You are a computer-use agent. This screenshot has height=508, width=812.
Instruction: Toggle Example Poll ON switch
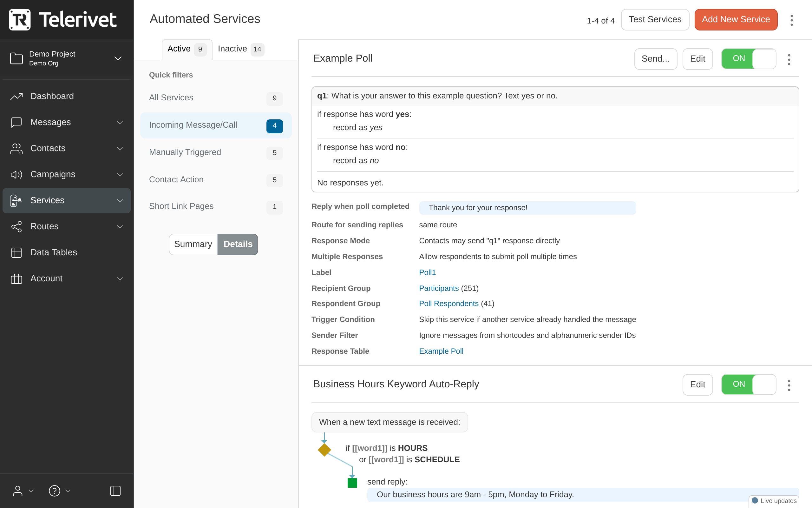coord(749,59)
